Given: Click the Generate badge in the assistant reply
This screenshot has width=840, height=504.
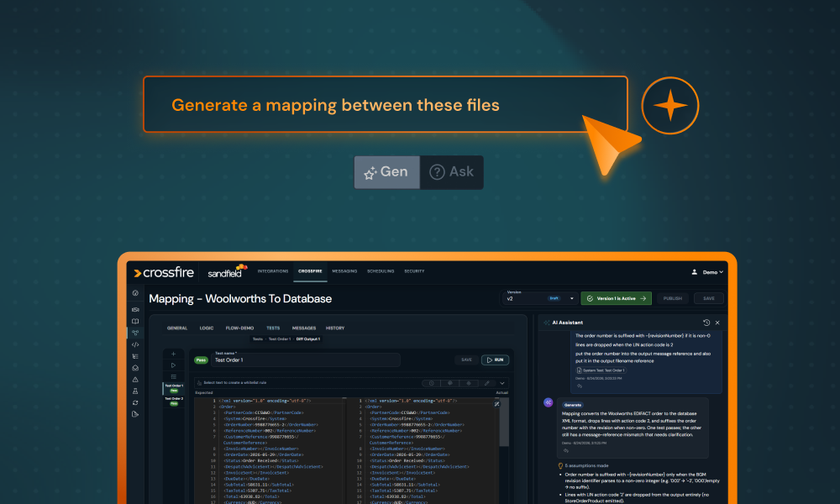Looking at the screenshot, I should (x=573, y=405).
